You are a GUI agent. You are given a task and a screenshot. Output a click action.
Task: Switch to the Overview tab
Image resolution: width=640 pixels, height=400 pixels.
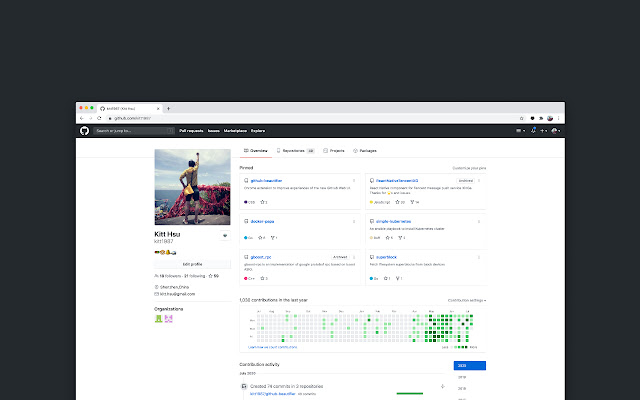(x=256, y=151)
